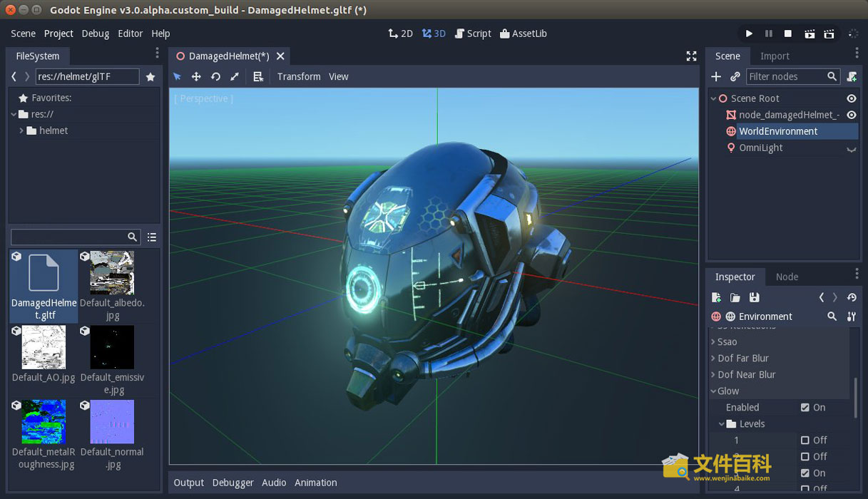Enable Glow level 1 checkbox
This screenshot has height=499, width=868.
point(805,441)
